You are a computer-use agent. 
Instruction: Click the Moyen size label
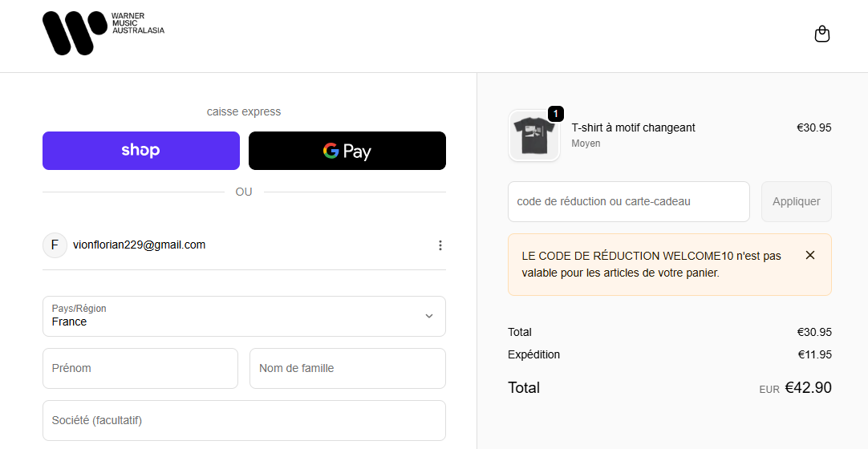pos(586,144)
